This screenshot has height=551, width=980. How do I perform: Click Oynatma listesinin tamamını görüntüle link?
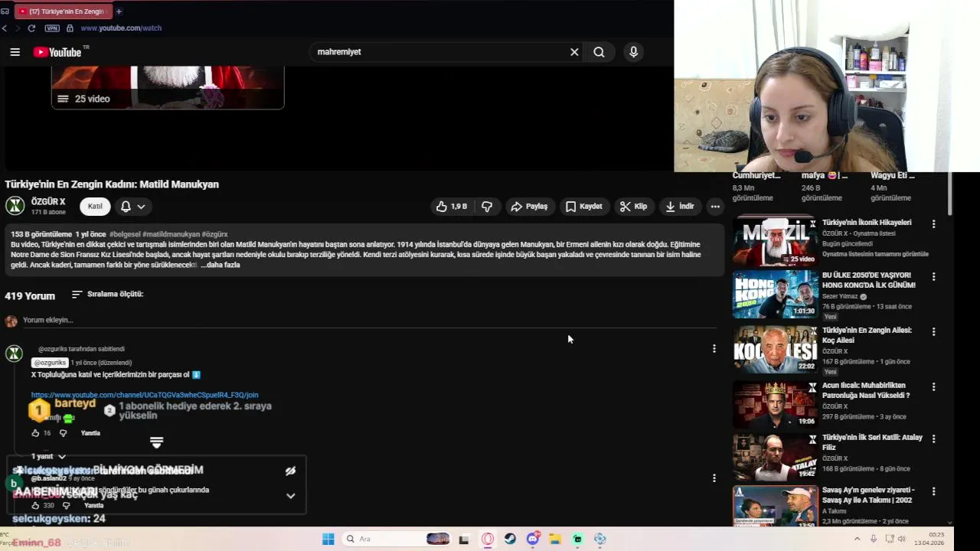click(875, 254)
